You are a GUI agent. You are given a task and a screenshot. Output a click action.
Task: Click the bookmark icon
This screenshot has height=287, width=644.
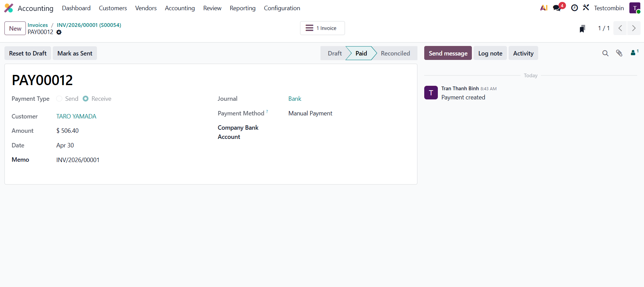(582, 29)
